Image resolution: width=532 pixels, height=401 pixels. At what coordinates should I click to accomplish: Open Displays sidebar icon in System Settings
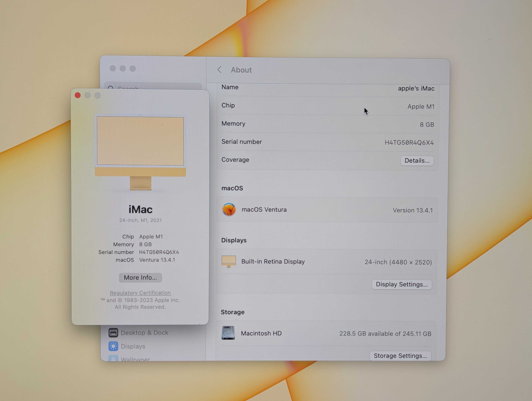point(113,346)
